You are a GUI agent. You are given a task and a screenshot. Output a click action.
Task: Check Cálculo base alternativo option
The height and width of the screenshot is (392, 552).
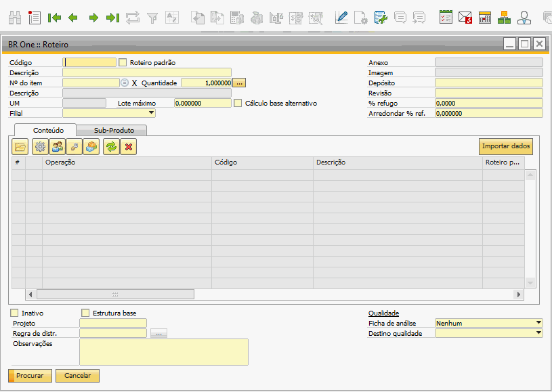pyautogui.click(x=238, y=104)
